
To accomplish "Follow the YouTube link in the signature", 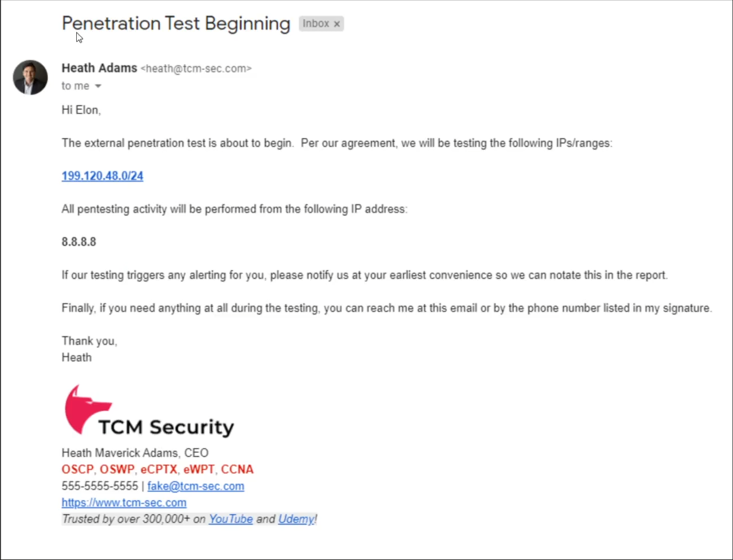I will 231,519.
